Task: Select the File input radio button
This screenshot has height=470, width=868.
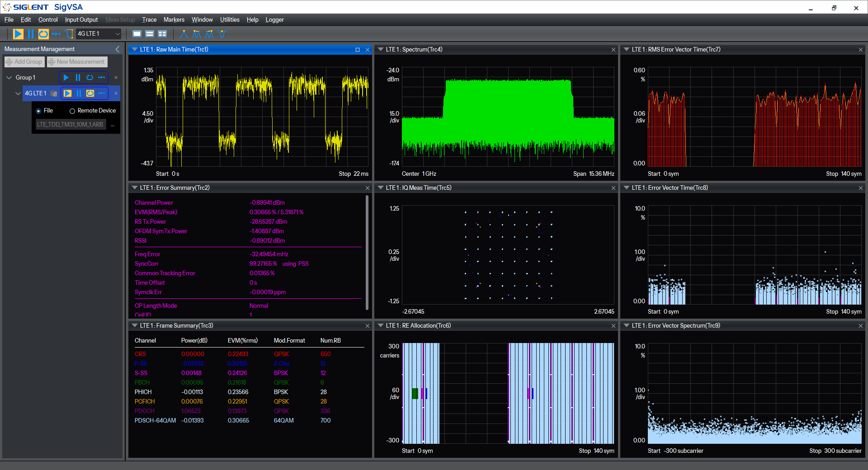Action: pyautogui.click(x=38, y=111)
